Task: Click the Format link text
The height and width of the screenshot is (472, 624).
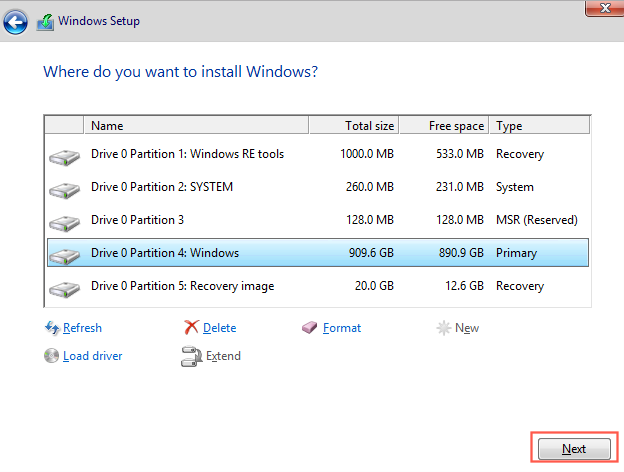Action: 342,328
